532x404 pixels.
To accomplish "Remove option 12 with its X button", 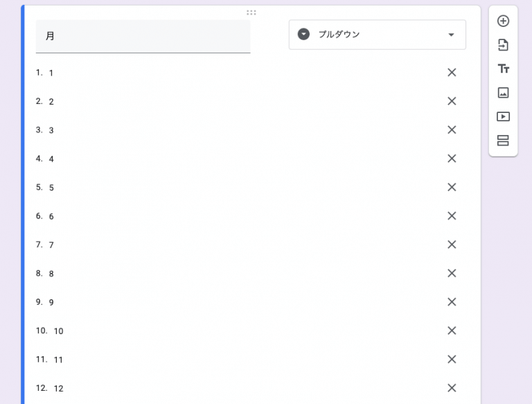I will (x=452, y=388).
